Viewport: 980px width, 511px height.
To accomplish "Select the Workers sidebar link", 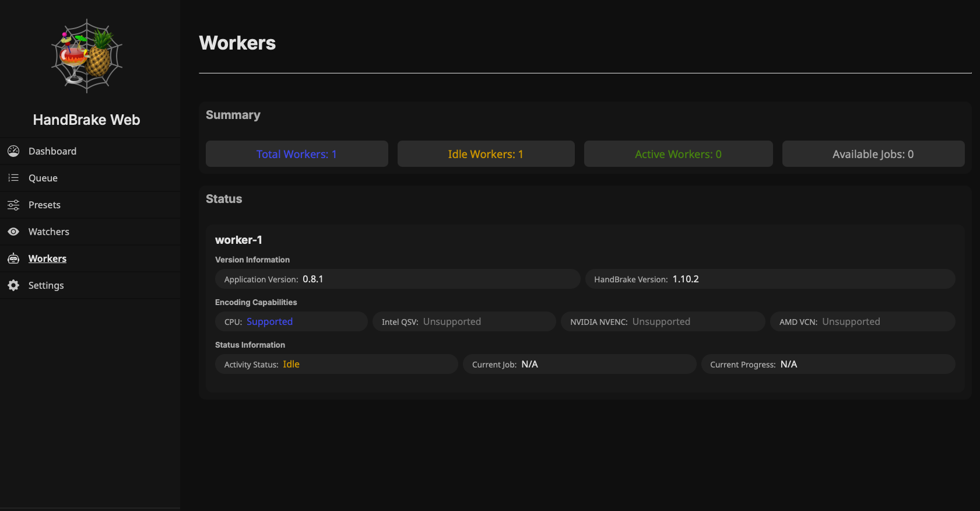I will click(x=47, y=258).
